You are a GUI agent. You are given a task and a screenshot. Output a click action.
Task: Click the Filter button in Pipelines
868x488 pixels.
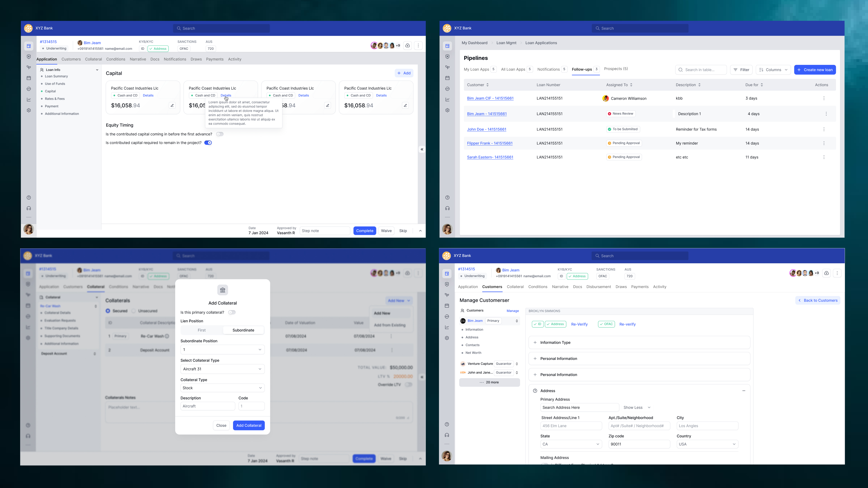741,70
